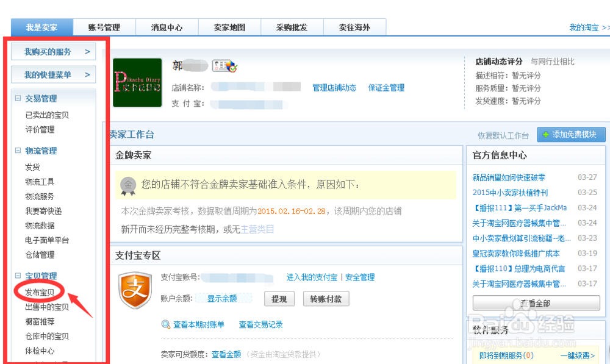Screen dimensions: 610x364
Task: Click the 提现 button
Action: (279, 299)
